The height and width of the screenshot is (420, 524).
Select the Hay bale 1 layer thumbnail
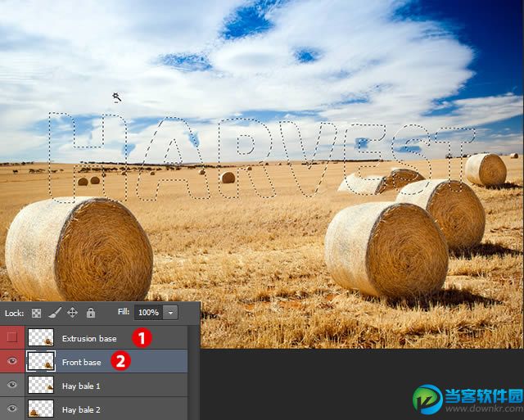(41, 385)
